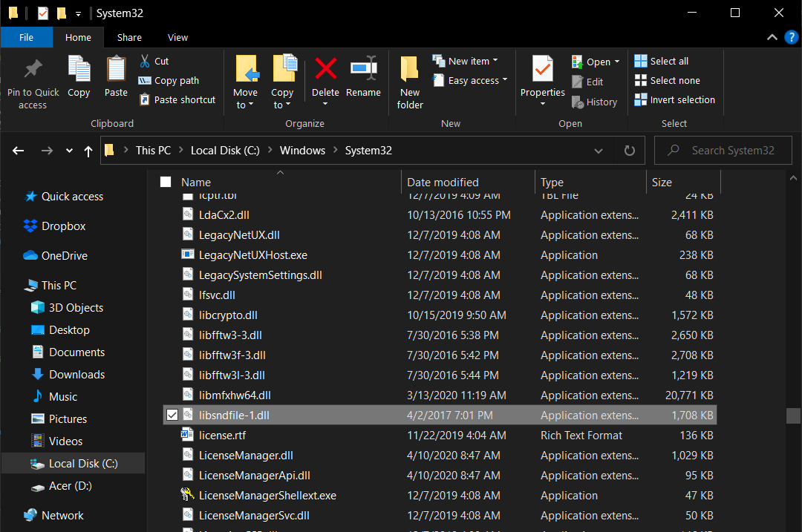Click Select none in ribbon
The width and height of the screenshot is (802, 532).
pyautogui.click(x=667, y=80)
